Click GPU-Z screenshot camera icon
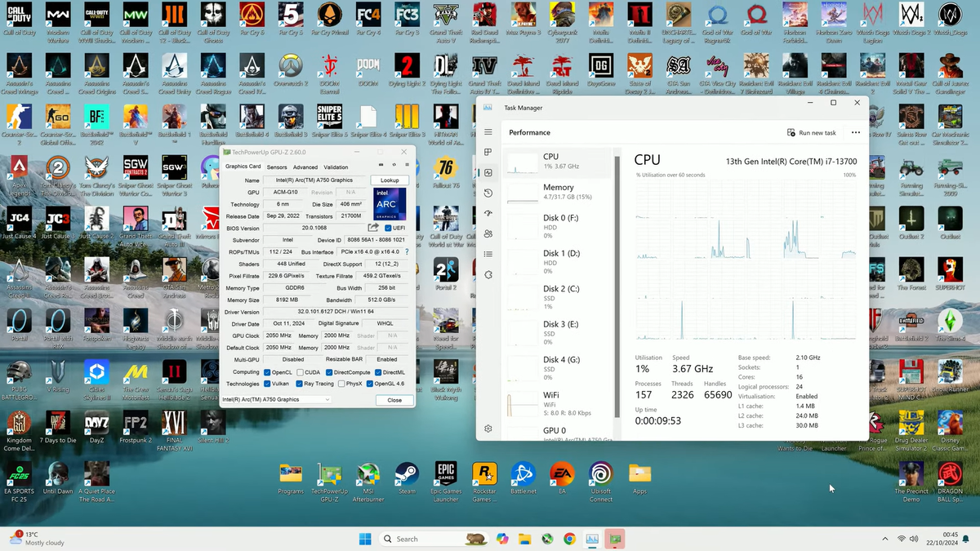 pos(381,166)
